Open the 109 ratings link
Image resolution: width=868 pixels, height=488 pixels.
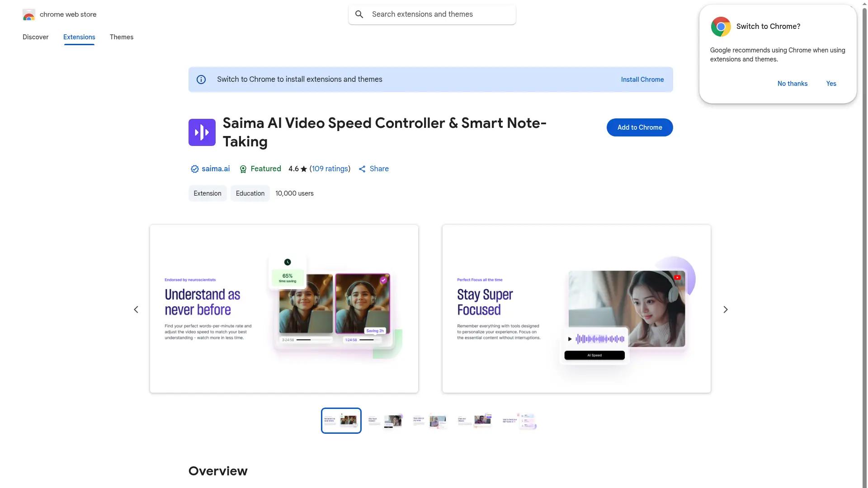[x=330, y=169]
